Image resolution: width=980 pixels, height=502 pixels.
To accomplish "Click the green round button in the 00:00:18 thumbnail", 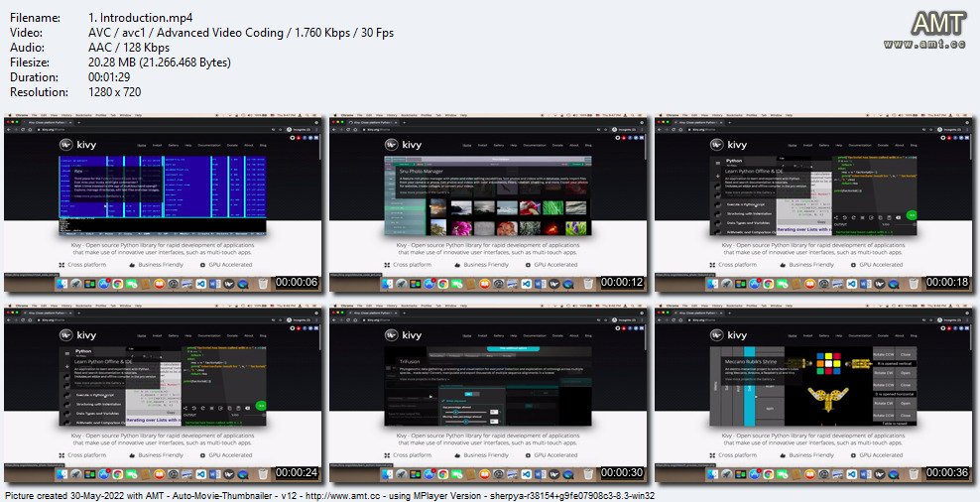I will pyautogui.click(x=912, y=214).
